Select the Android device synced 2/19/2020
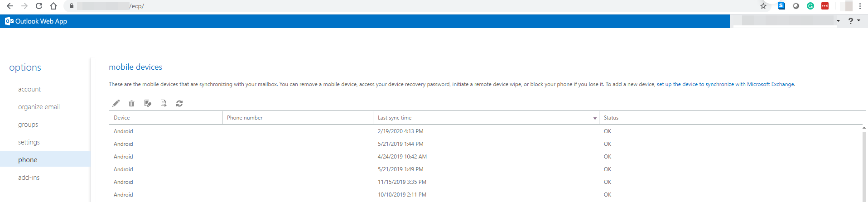 click(x=123, y=131)
